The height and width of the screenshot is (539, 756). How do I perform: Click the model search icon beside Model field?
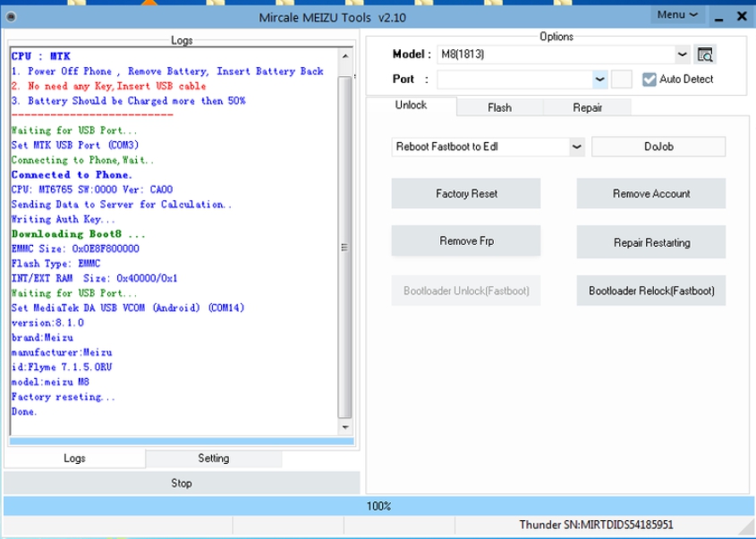[704, 55]
